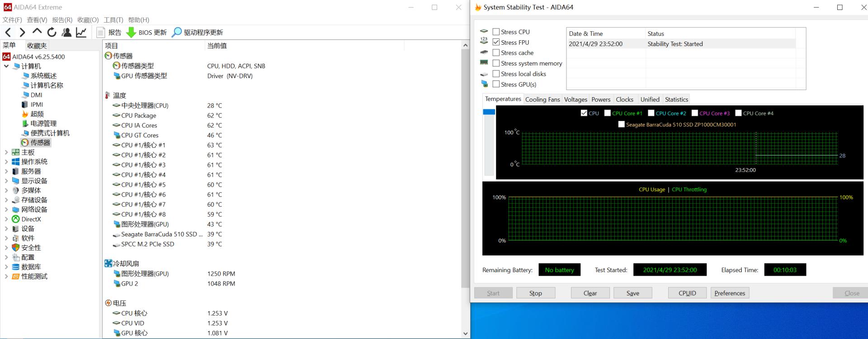Select 超频 in the sidebar tree
The image size is (868, 339).
point(37,114)
